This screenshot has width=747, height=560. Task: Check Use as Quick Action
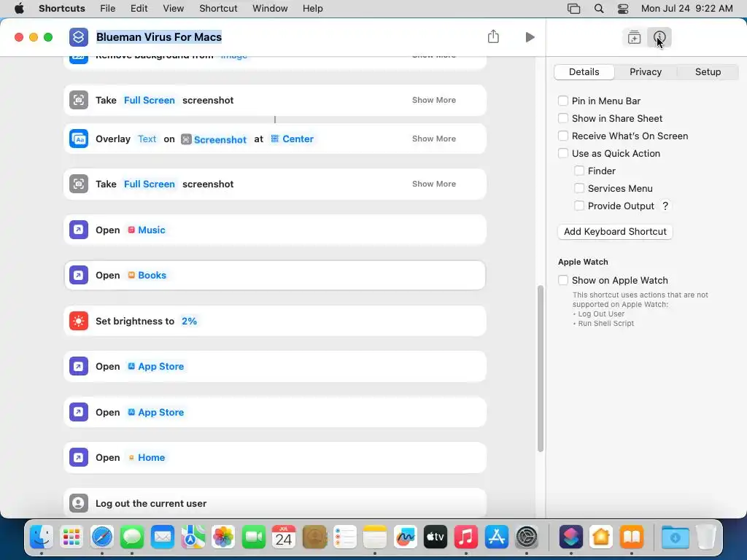point(563,153)
